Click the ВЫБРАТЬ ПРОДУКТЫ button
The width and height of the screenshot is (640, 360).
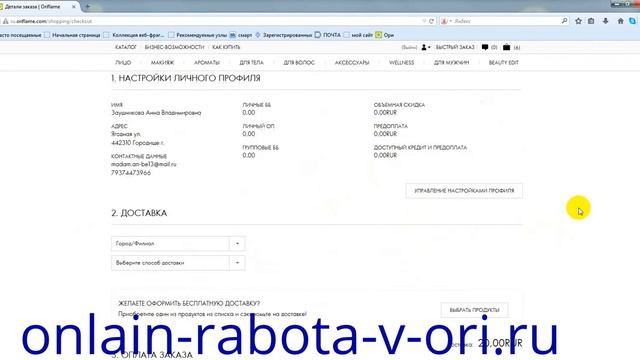click(474, 310)
